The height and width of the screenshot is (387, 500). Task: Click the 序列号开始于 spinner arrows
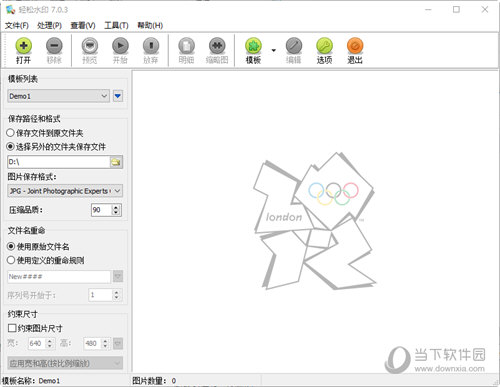coord(116,295)
